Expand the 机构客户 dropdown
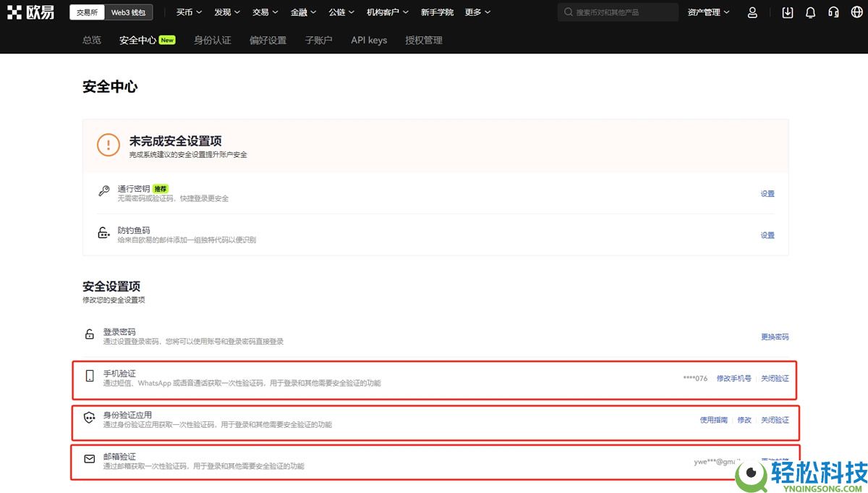This screenshot has width=868, height=493. coord(386,12)
